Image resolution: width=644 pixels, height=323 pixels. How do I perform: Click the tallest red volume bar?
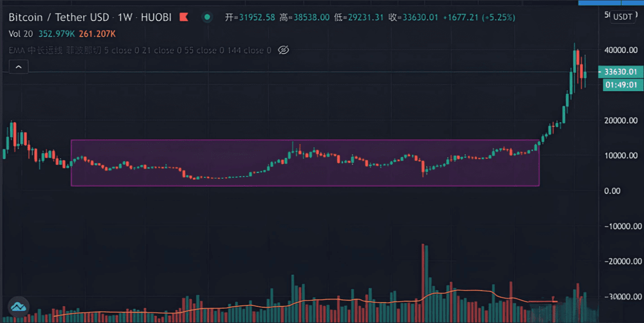coord(423,283)
